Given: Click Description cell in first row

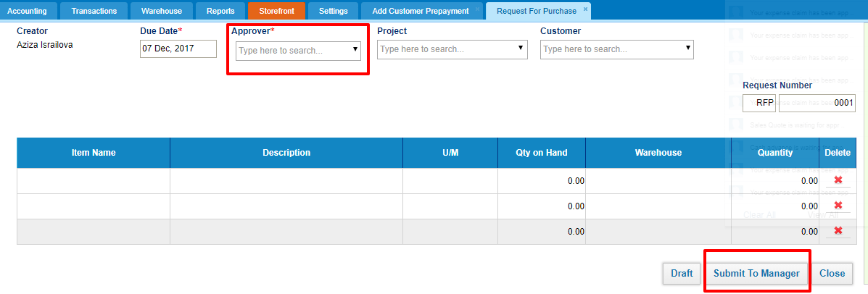Looking at the screenshot, I should point(286,181).
